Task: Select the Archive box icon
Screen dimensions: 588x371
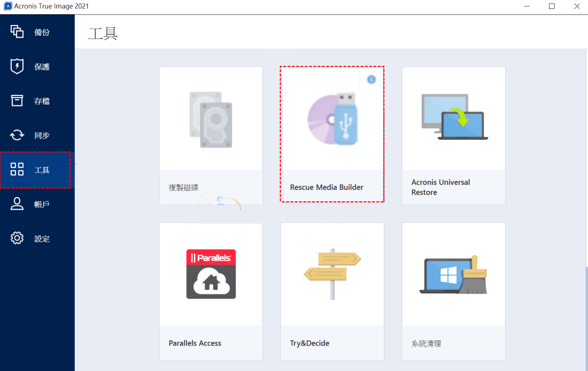Action: tap(17, 101)
